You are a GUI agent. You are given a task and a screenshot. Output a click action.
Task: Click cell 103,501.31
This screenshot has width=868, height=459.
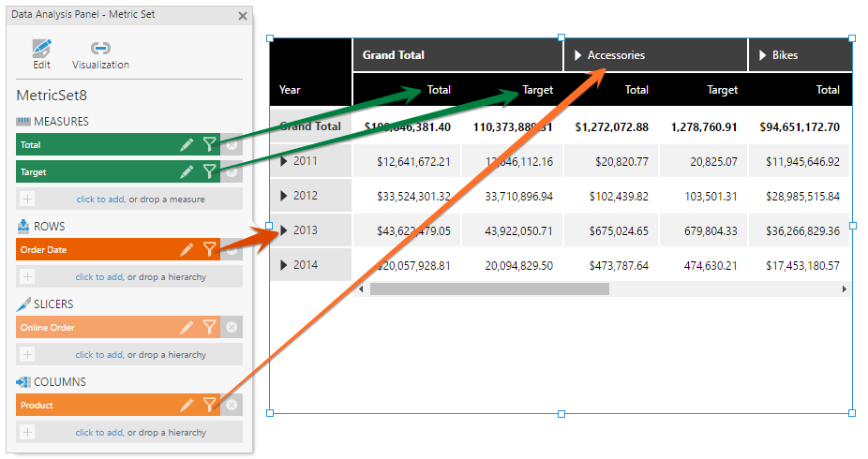[x=711, y=197]
